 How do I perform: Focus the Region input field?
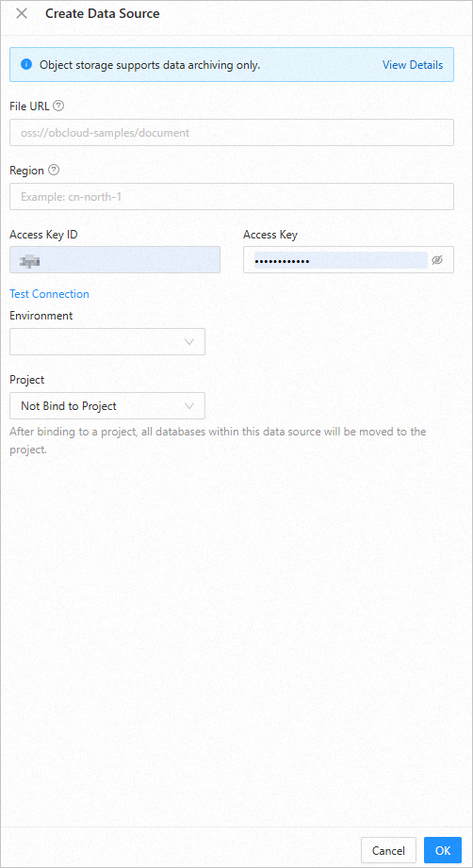[232, 197]
